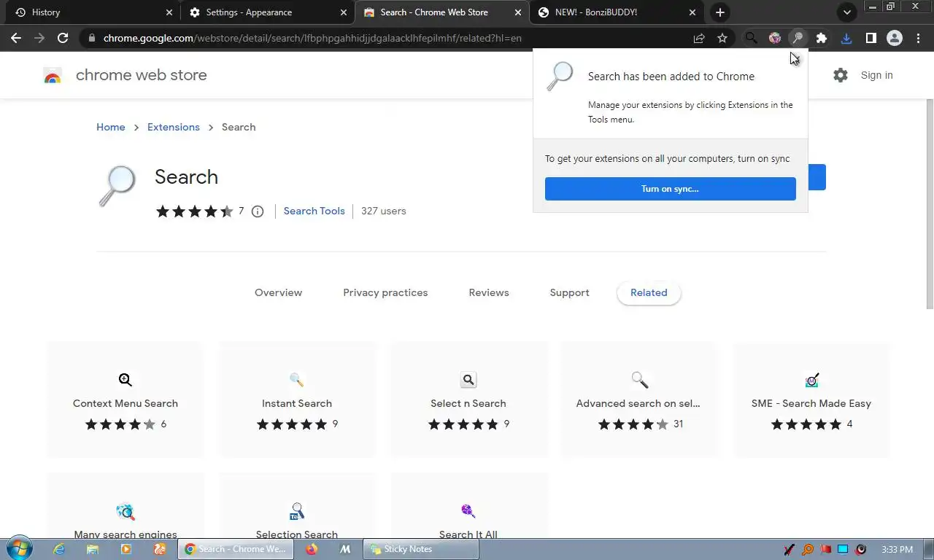934x560 pixels.
Task: Switch to the Settings - Appearance tab
Action: click(x=267, y=12)
